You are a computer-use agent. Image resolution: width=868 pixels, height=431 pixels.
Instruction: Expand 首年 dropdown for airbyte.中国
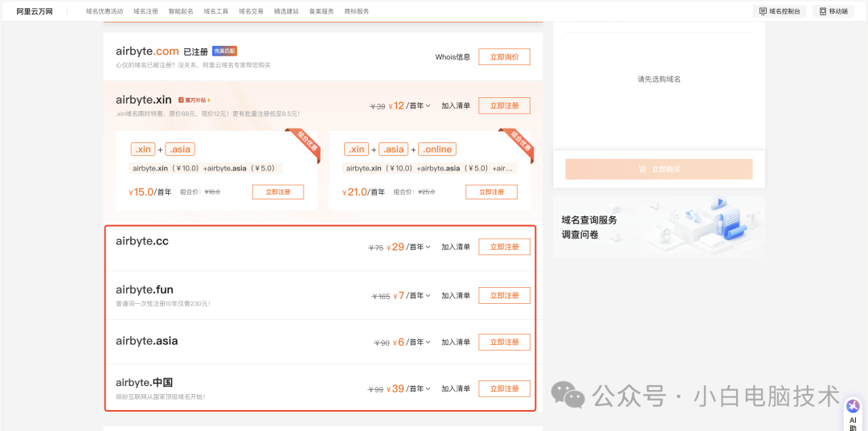[x=420, y=389]
